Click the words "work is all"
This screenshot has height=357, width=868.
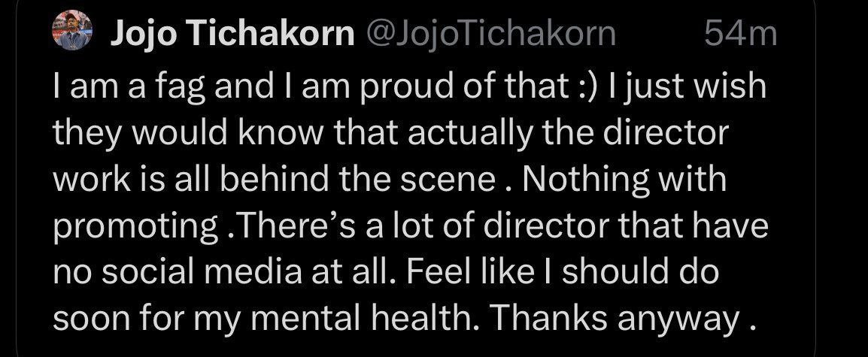[x=146, y=180]
